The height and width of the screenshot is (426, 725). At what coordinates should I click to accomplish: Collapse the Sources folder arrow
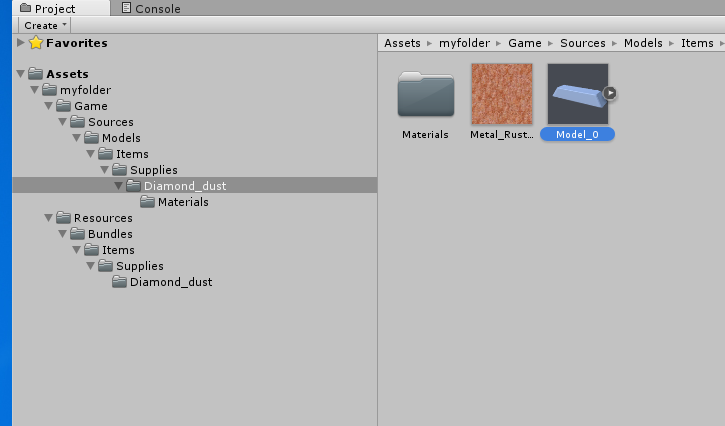tap(62, 122)
